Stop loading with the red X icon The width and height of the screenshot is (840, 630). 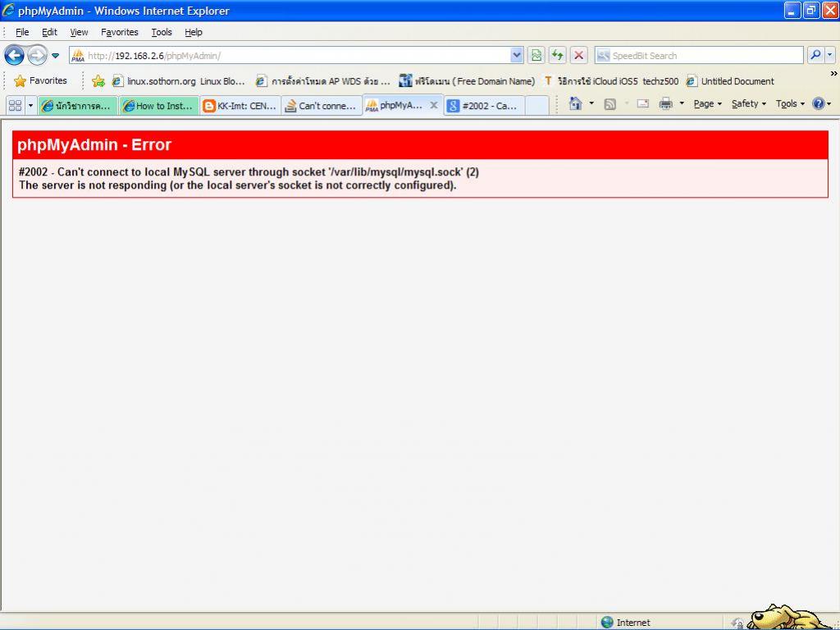click(578, 55)
